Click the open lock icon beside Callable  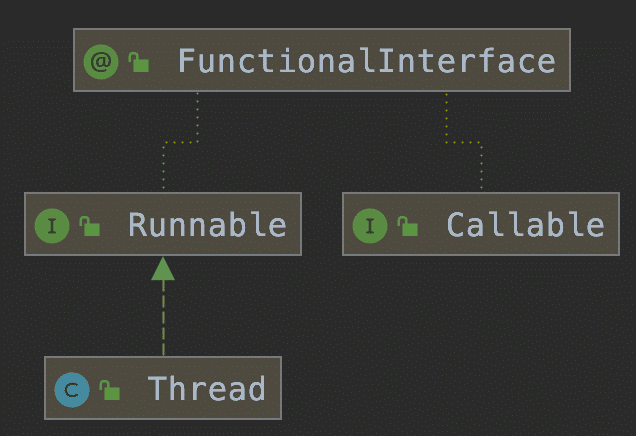coord(408,226)
